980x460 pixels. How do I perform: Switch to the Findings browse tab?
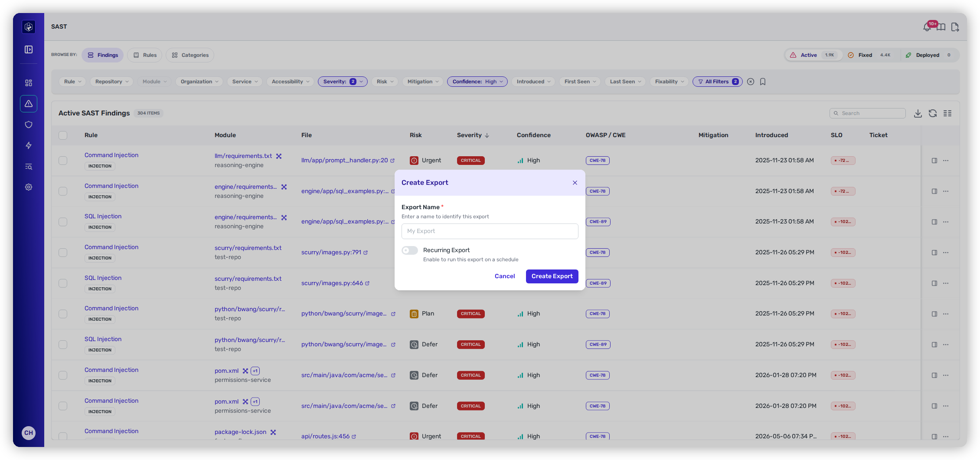(x=103, y=55)
